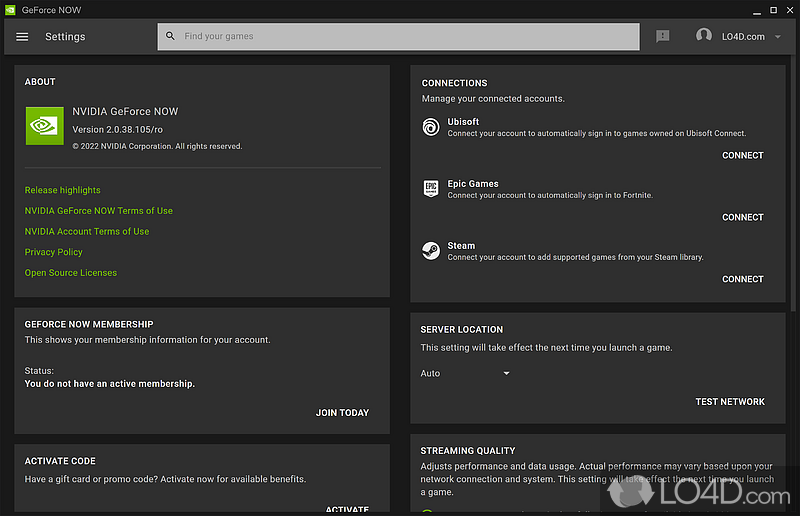The image size is (800, 516).
Task: Open the Open Source Licenses link
Action: coord(70,273)
